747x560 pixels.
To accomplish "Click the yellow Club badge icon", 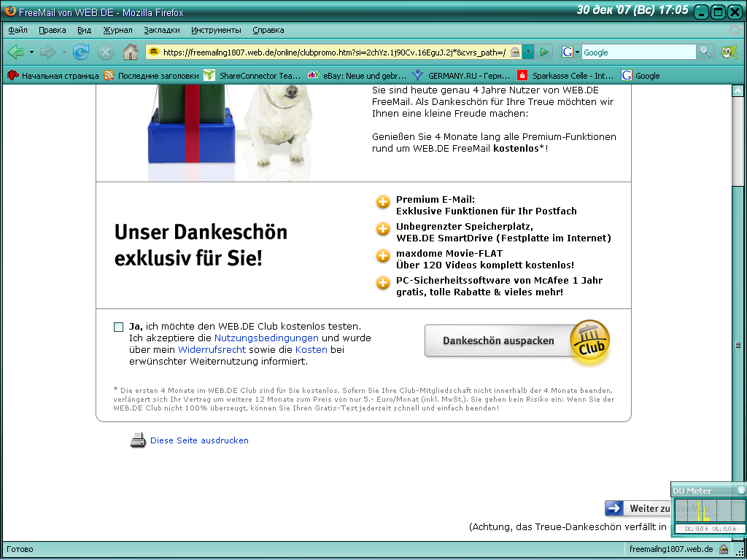I will tap(589, 340).
